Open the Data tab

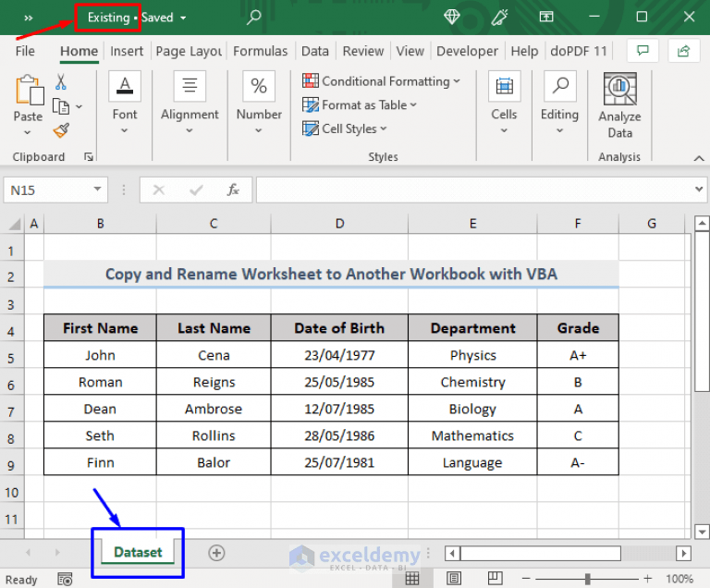(x=315, y=51)
